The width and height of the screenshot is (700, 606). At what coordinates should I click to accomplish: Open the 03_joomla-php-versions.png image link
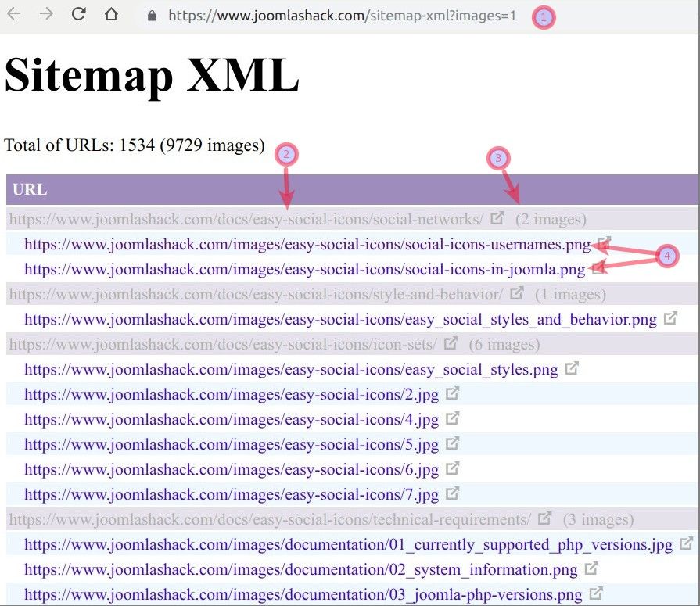tap(303, 594)
